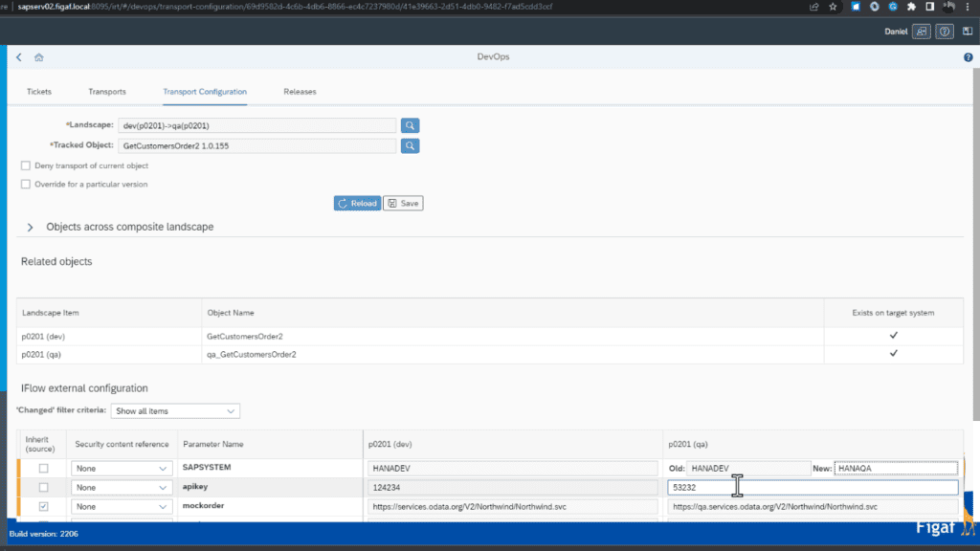Open the user profile icon beside Daniel
Viewport: 980px width, 551px height.
coord(922,32)
